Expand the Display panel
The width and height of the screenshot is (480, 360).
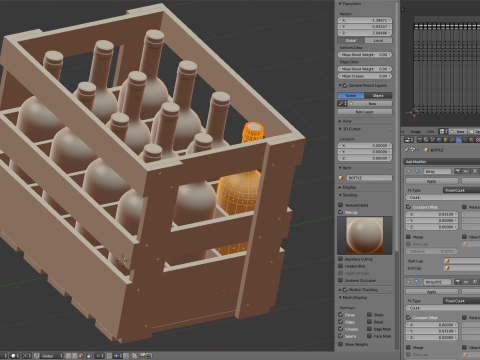(x=340, y=187)
